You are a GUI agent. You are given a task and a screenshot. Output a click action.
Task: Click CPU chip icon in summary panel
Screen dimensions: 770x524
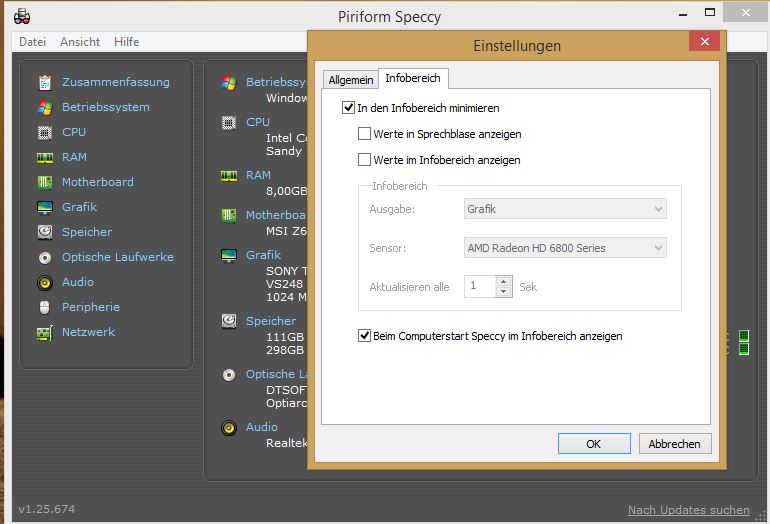(x=229, y=122)
